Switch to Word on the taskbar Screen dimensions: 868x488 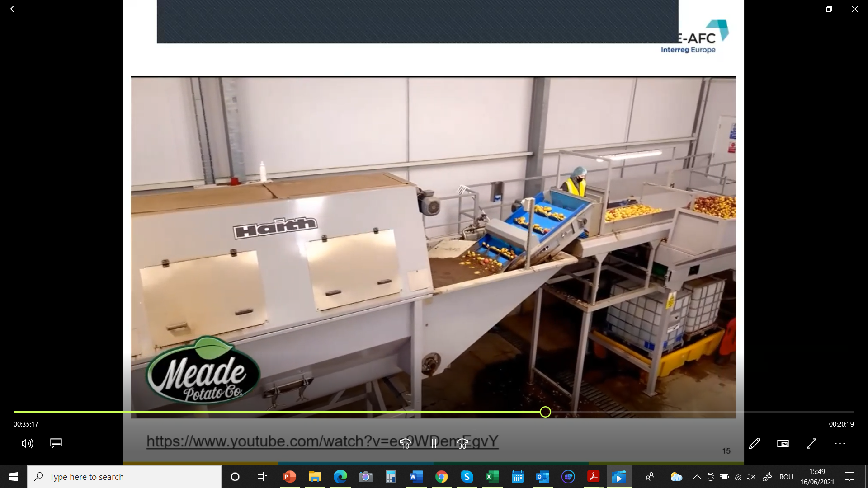click(416, 477)
